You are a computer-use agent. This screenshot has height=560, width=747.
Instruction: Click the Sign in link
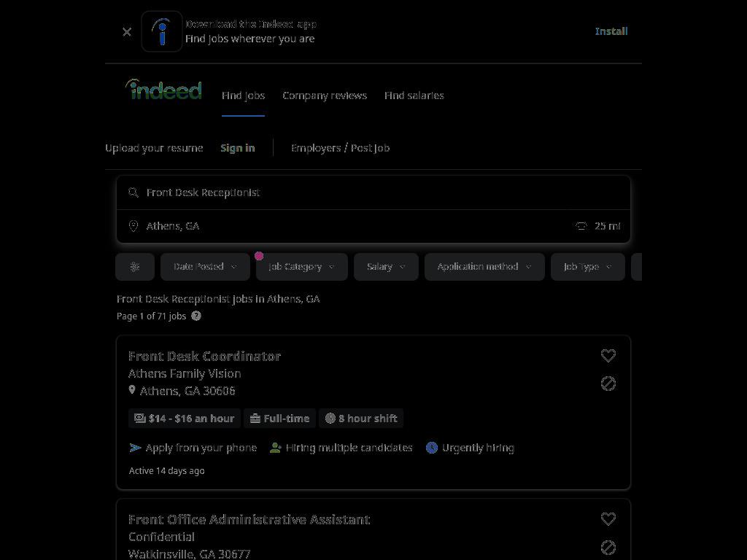[x=238, y=148]
